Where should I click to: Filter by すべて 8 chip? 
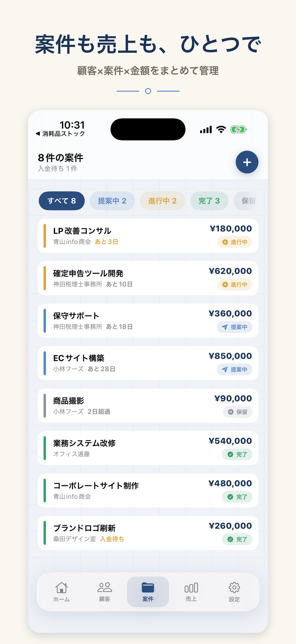click(x=62, y=201)
